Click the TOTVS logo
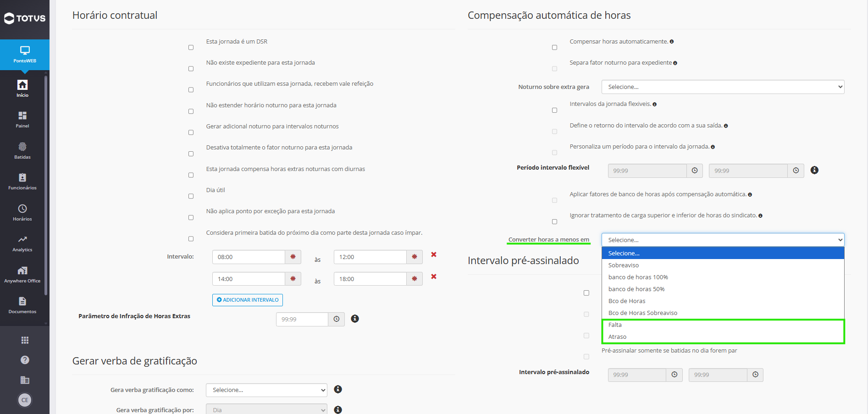 click(25, 18)
